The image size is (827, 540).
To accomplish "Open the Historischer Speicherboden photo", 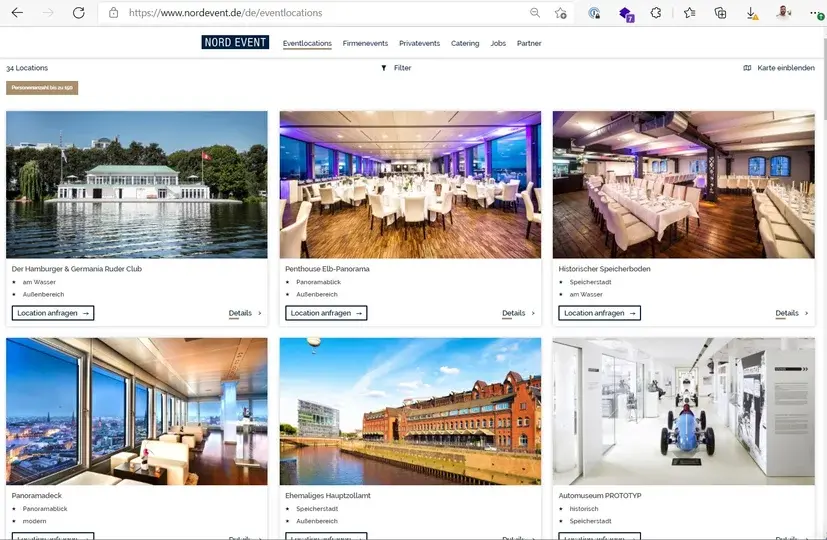I will 684,185.
